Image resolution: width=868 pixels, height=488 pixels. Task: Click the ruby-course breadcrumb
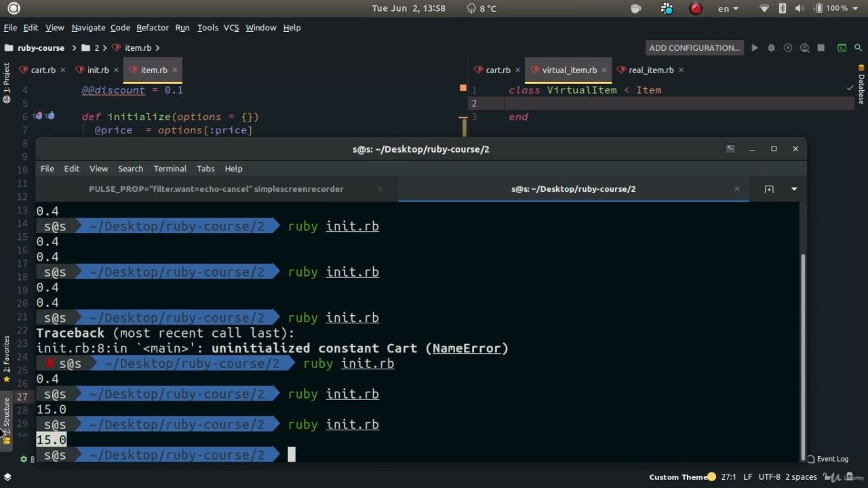[x=41, y=48]
